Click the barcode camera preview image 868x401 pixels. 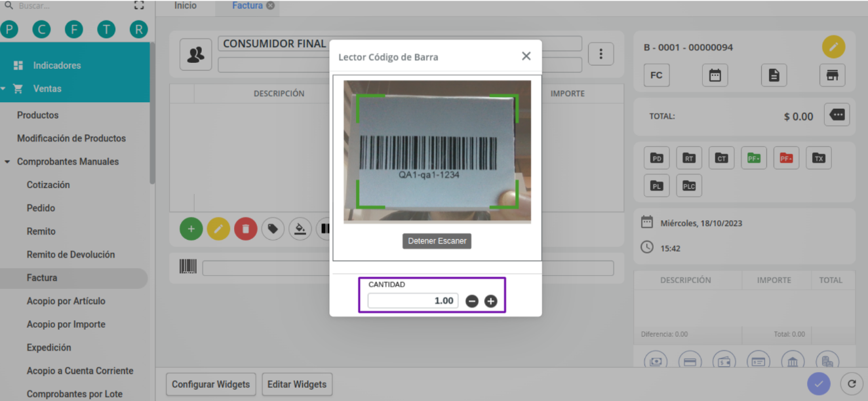437,152
